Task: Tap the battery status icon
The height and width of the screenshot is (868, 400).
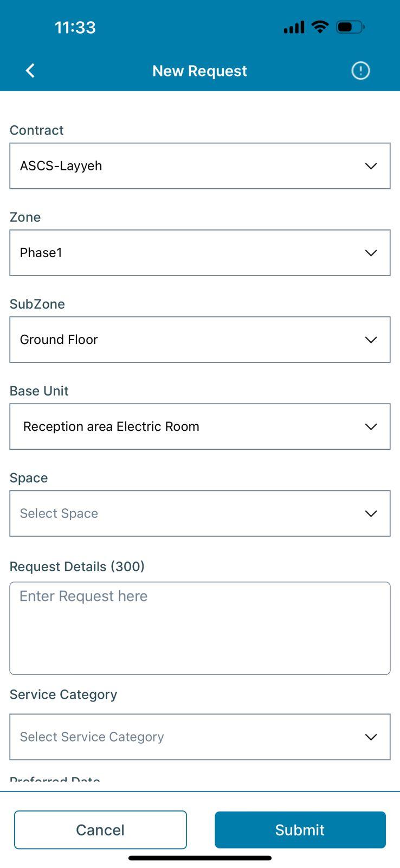Action: point(350,27)
